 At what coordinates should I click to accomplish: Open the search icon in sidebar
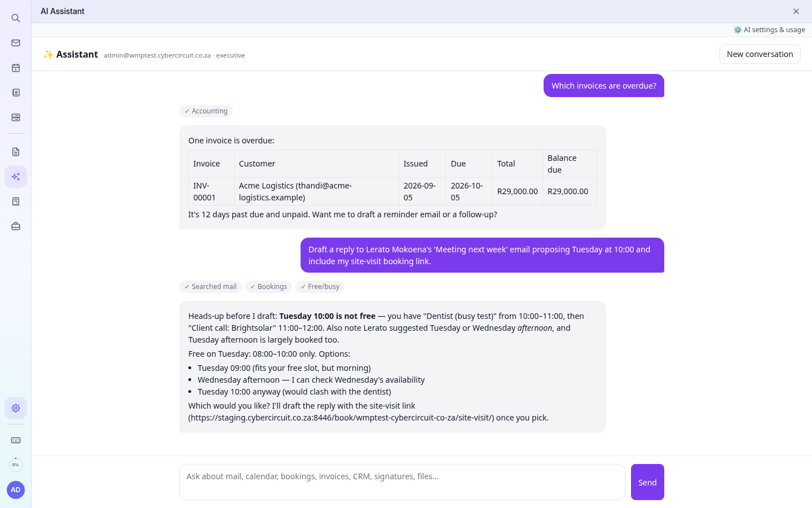point(16,18)
